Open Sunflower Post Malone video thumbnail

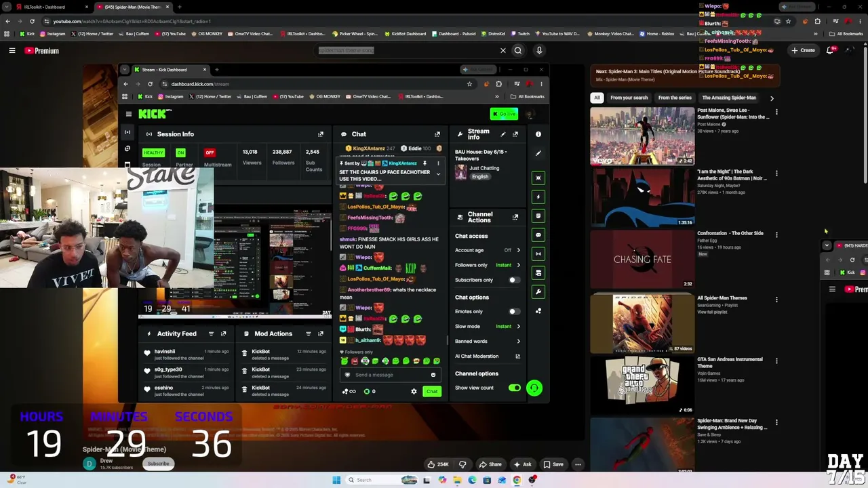642,136
